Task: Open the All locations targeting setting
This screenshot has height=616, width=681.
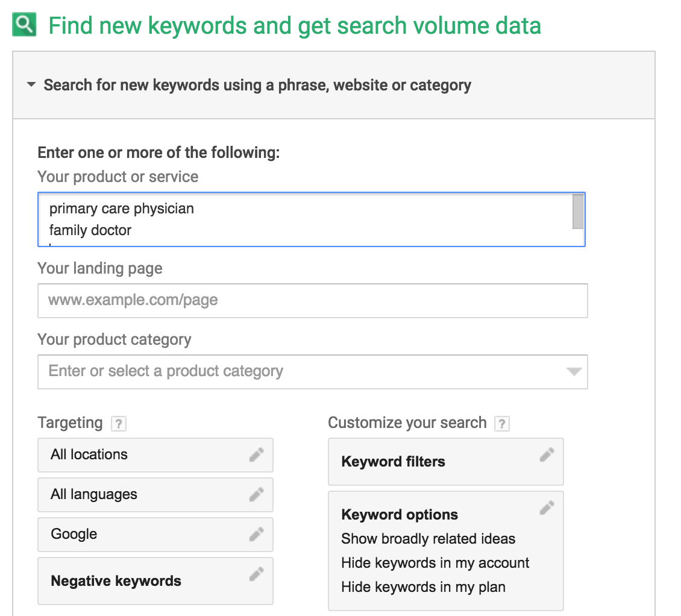Action: [x=155, y=455]
